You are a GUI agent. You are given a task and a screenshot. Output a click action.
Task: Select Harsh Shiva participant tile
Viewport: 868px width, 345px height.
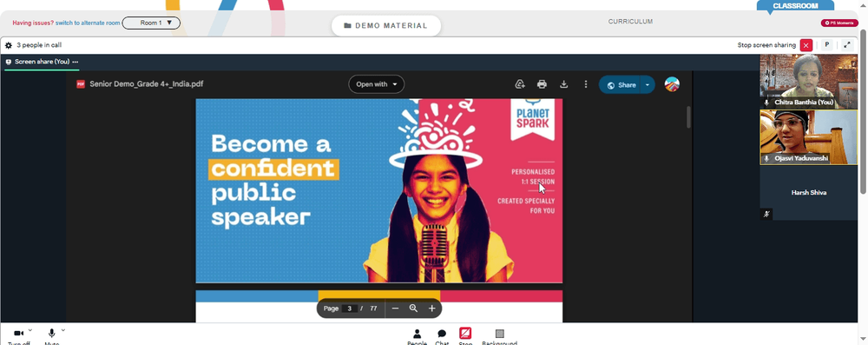(x=808, y=192)
